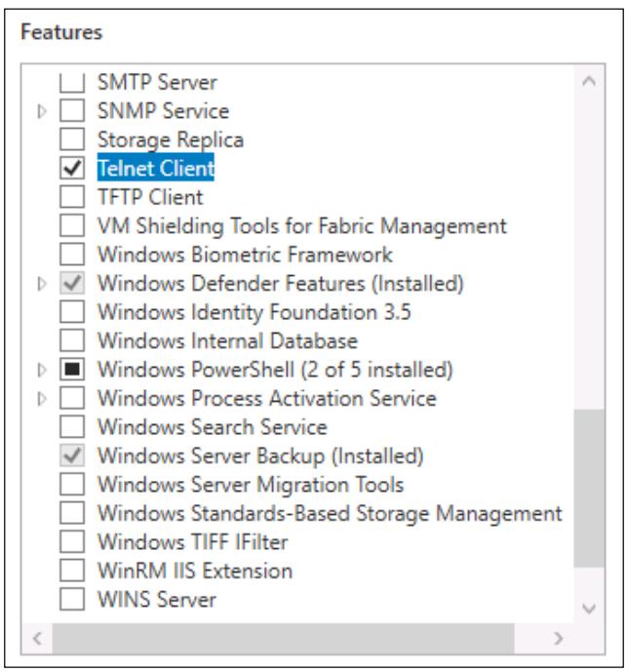
Task: Select the Windows Internal Database item
Action: pyautogui.click(x=227, y=341)
